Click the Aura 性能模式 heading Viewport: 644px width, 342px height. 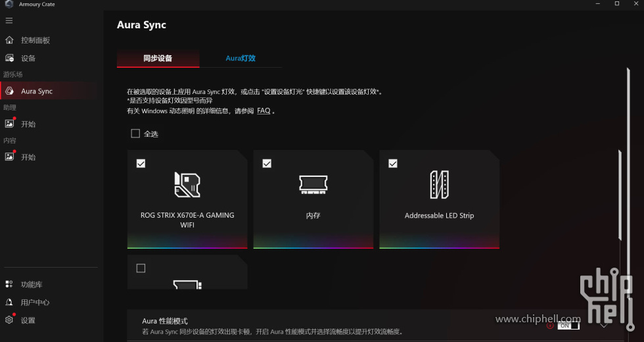(x=165, y=321)
